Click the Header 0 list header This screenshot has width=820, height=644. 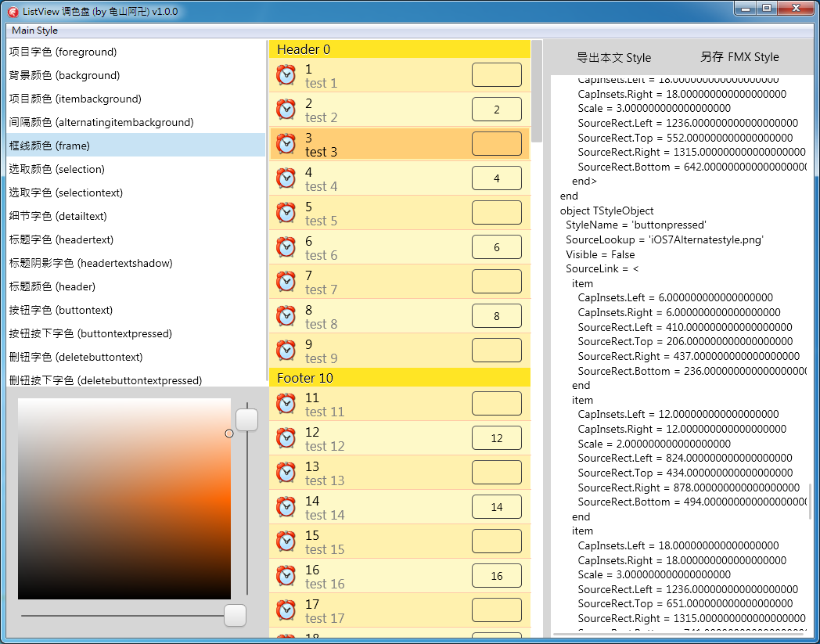click(x=400, y=49)
